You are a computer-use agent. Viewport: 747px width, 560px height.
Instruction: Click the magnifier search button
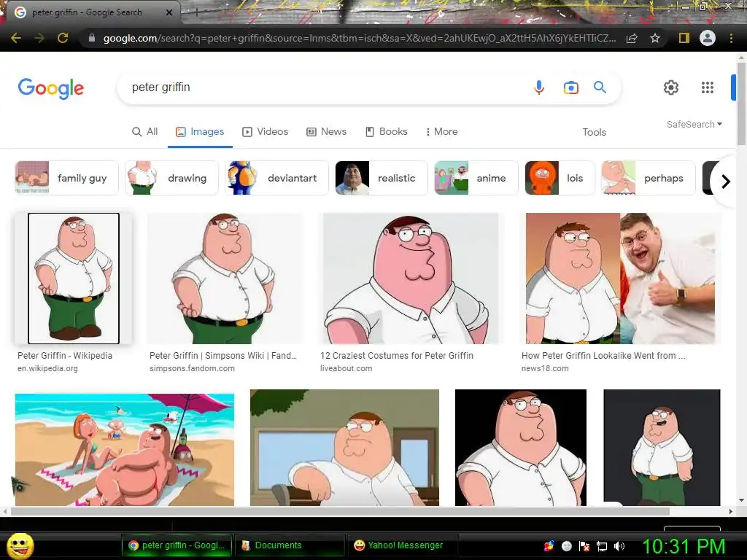click(x=600, y=87)
